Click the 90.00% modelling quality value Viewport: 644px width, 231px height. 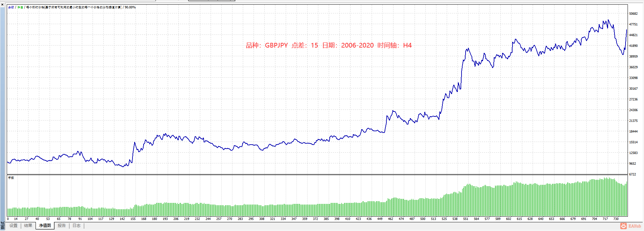(x=130, y=7)
